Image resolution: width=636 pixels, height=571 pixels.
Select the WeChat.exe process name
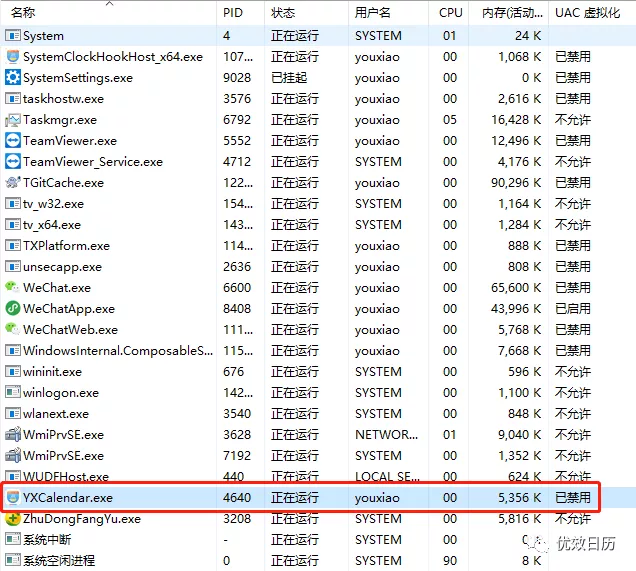57,288
